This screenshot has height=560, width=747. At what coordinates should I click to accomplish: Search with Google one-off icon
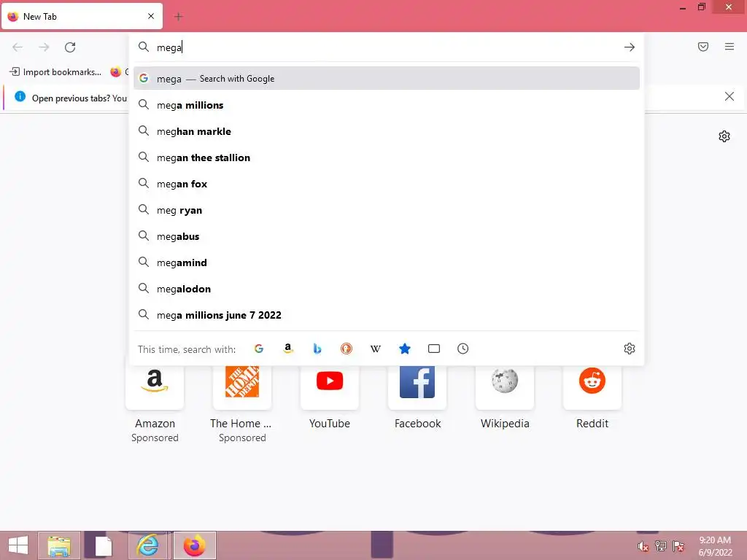point(259,349)
